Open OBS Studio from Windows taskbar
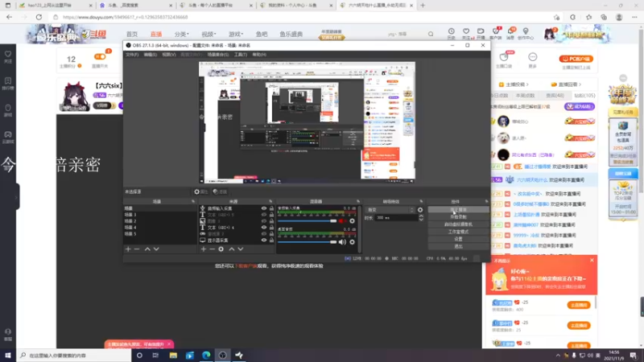This screenshot has height=362, width=644. point(222,355)
